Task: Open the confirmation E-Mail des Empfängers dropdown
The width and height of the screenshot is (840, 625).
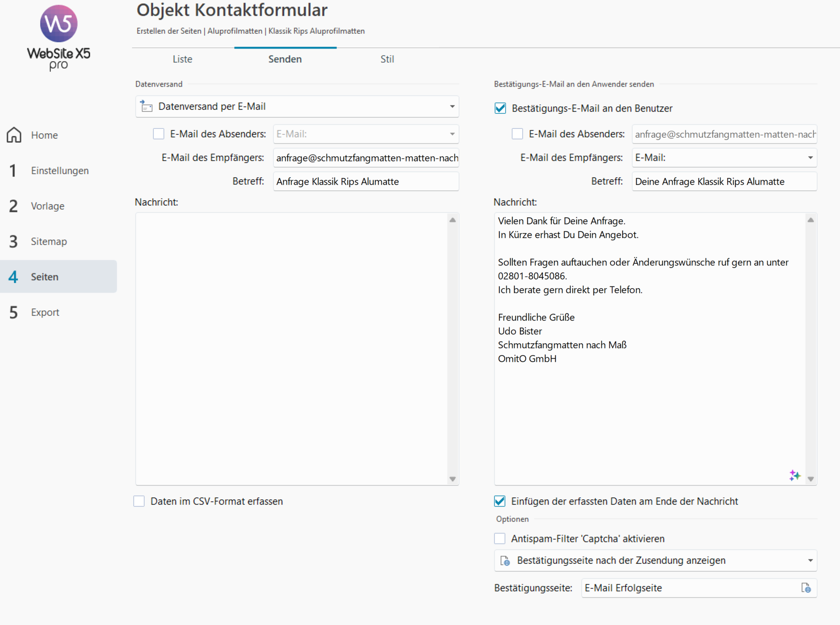Action: point(810,157)
